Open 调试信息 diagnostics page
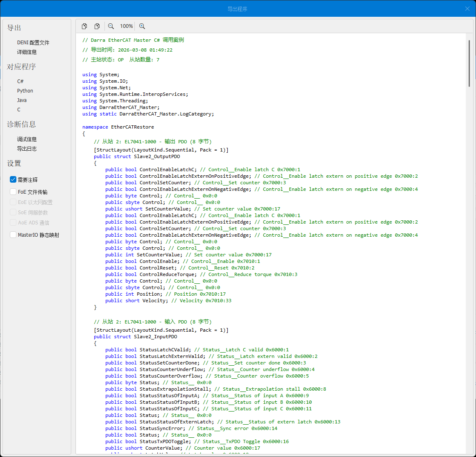476x457 pixels. pyautogui.click(x=27, y=139)
